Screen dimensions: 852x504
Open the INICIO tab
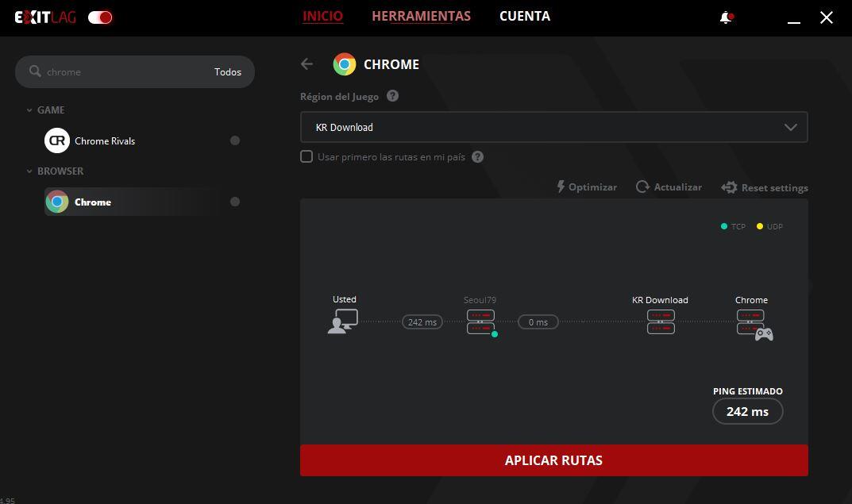(322, 17)
